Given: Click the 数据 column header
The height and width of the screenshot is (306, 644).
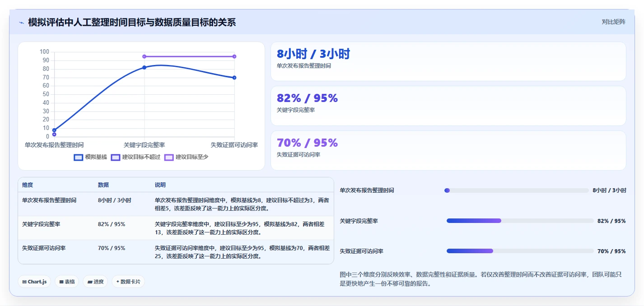Looking at the screenshot, I should pyautogui.click(x=103, y=185).
